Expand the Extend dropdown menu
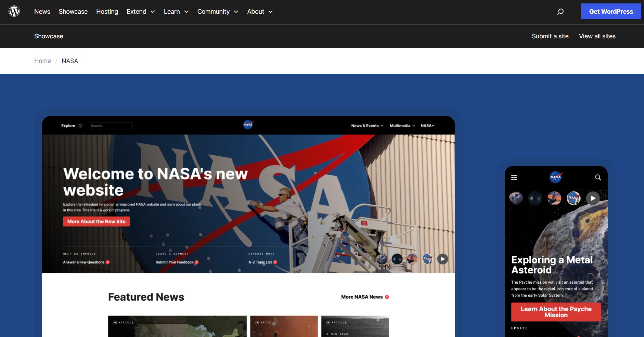 141,12
